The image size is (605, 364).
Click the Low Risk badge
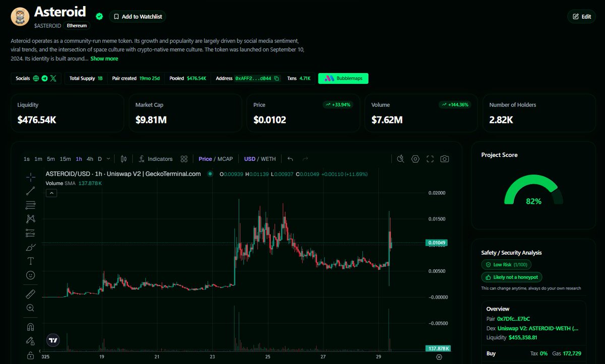506,265
